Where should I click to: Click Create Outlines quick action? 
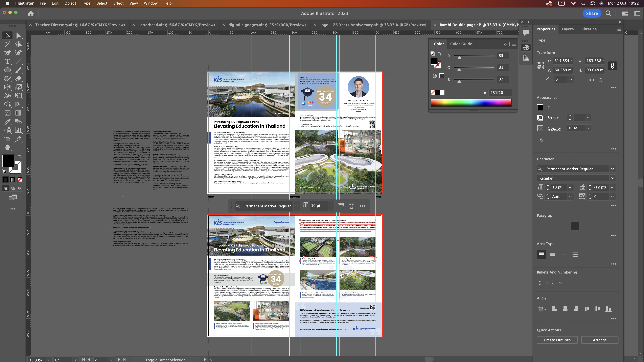pos(557,340)
